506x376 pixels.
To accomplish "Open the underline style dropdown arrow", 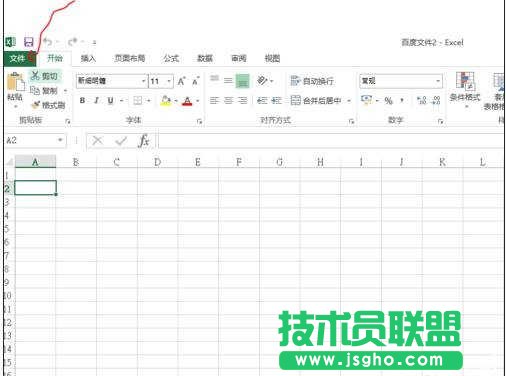I will click(122, 100).
